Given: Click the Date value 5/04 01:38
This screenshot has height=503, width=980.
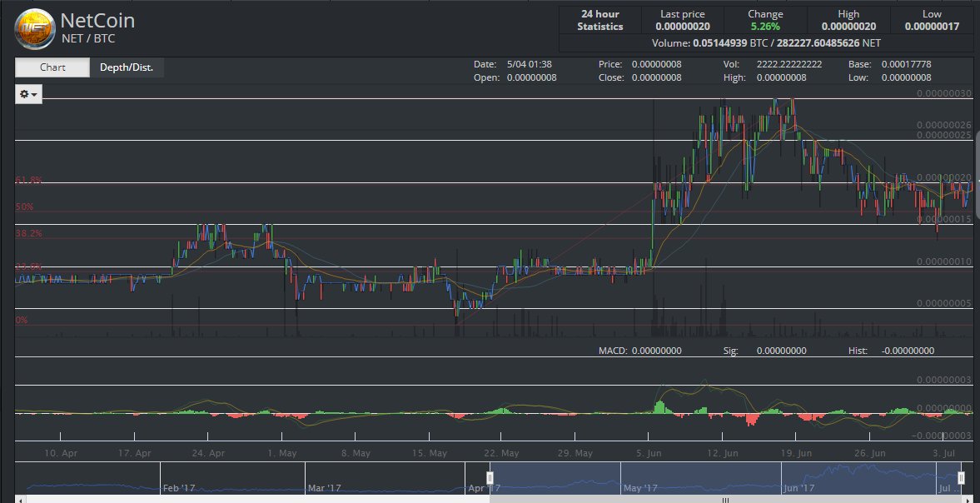Looking at the screenshot, I should [x=530, y=64].
